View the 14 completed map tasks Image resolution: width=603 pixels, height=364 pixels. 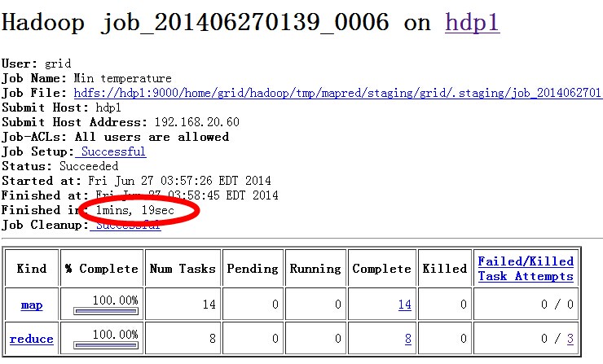[x=404, y=305]
